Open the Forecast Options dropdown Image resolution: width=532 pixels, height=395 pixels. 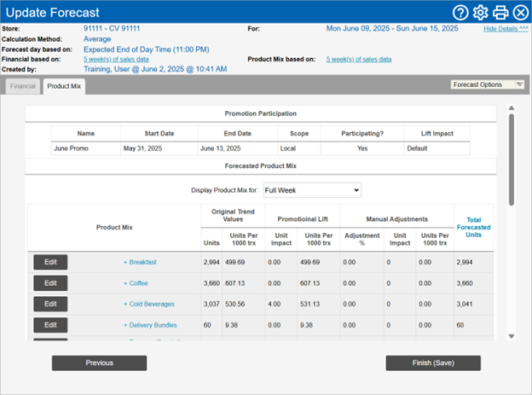487,84
